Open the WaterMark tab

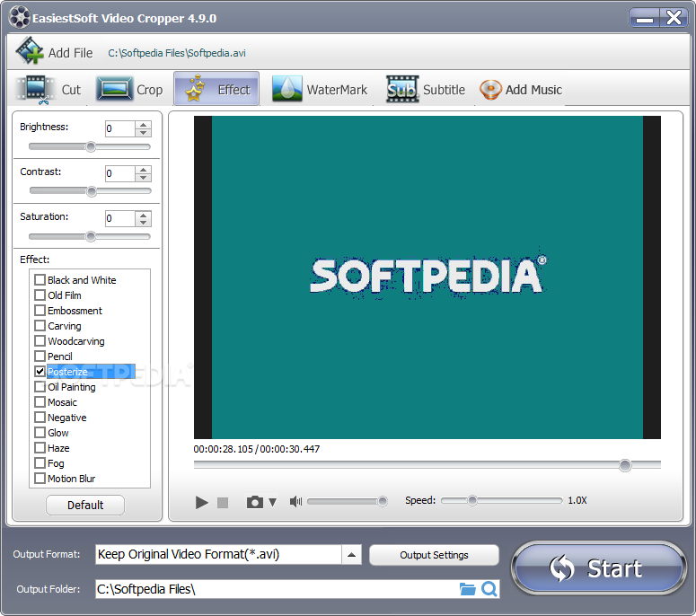coord(320,90)
